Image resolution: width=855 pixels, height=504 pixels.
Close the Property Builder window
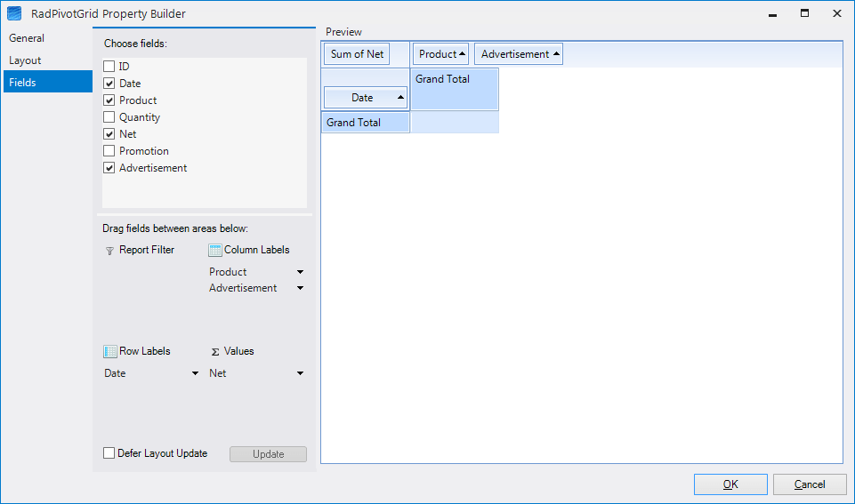(837, 13)
